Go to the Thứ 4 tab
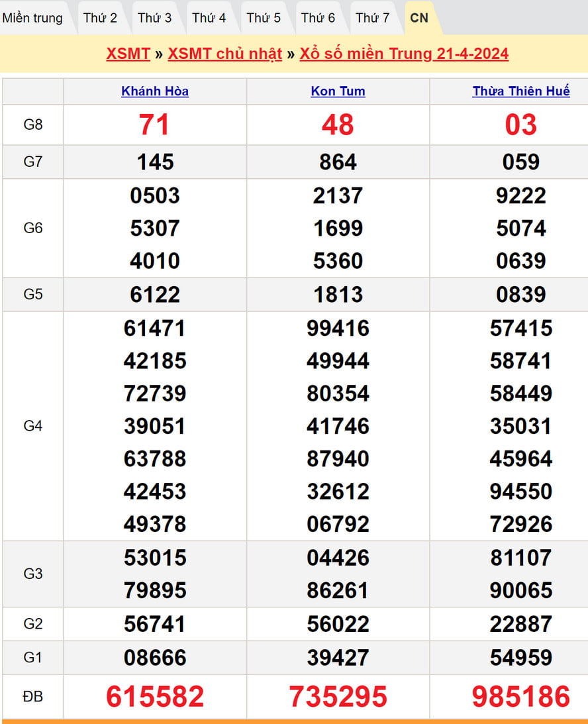The height and width of the screenshot is (724, 588). (209, 18)
